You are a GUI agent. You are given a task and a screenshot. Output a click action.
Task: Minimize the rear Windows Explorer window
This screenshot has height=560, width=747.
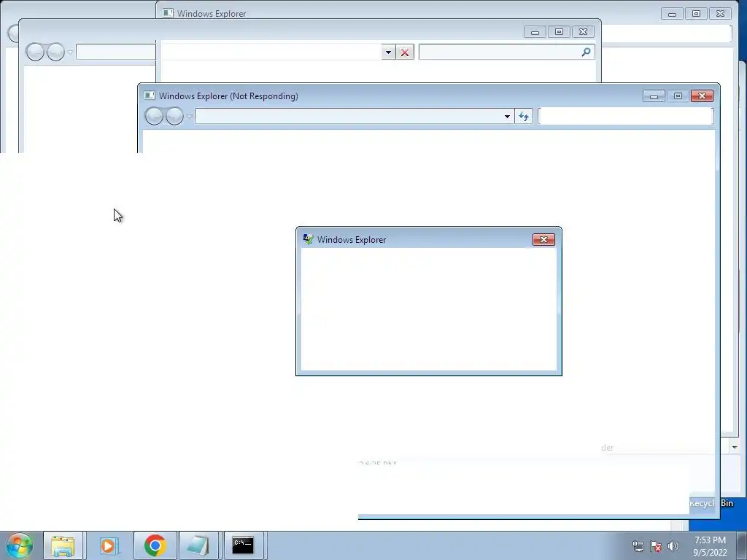click(x=672, y=14)
